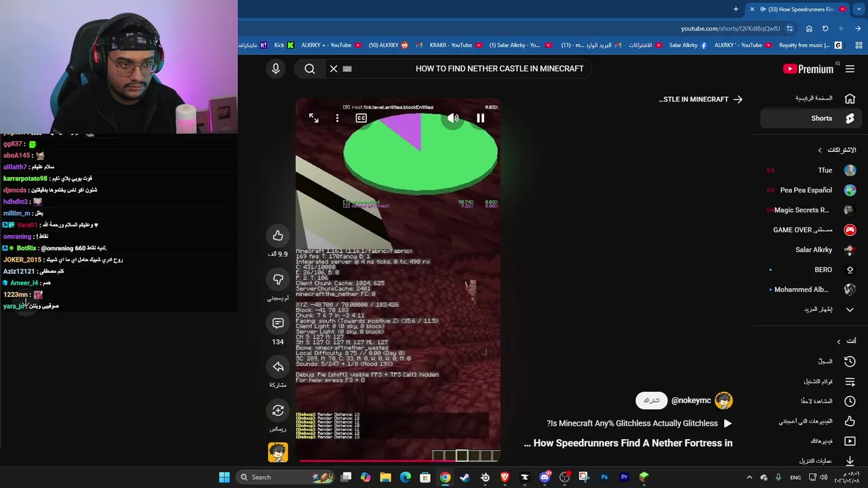Open Steam from the taskbar
This screenshot has width=868, height=488.
pyautogui.click(x=465, y=477)
